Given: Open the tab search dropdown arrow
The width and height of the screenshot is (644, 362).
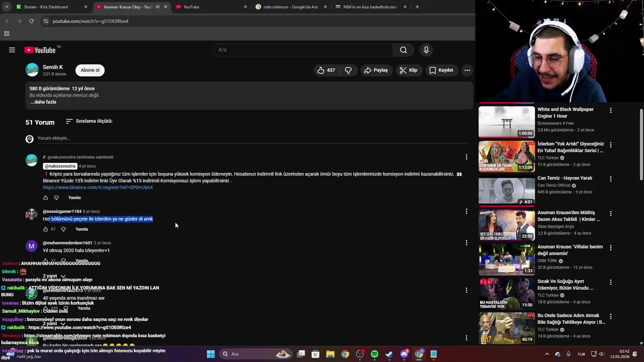Looking at the screenshot, I should [7, 7].
